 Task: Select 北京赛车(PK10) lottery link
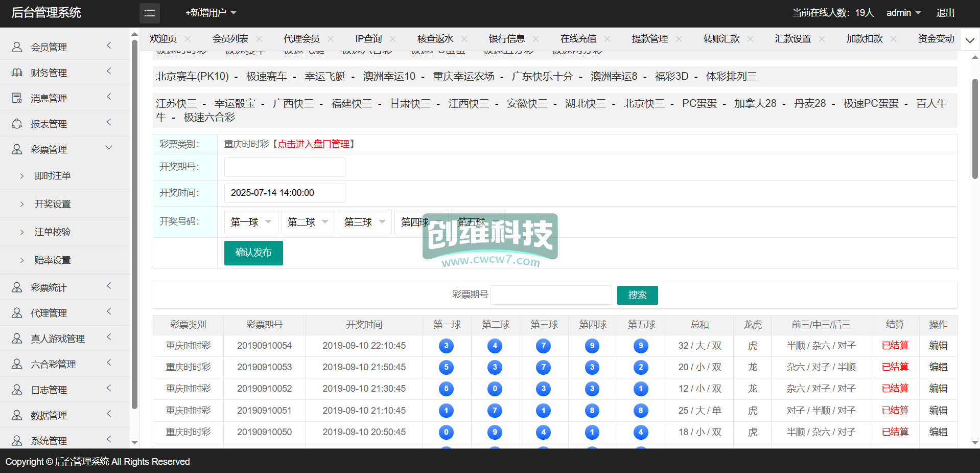[192, 76]
